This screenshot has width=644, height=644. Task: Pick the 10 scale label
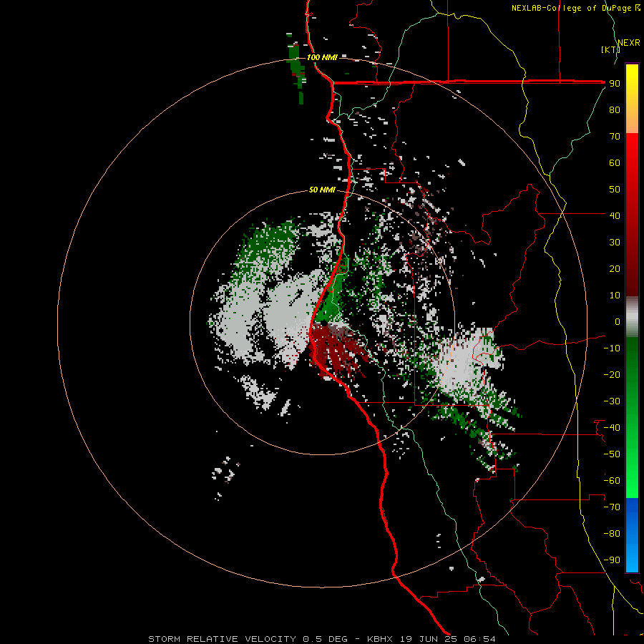(x=615, y=296)
